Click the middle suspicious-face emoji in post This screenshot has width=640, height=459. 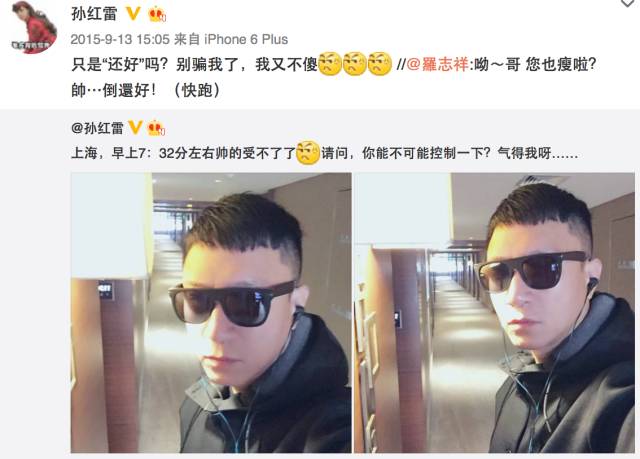coord(355,64)
